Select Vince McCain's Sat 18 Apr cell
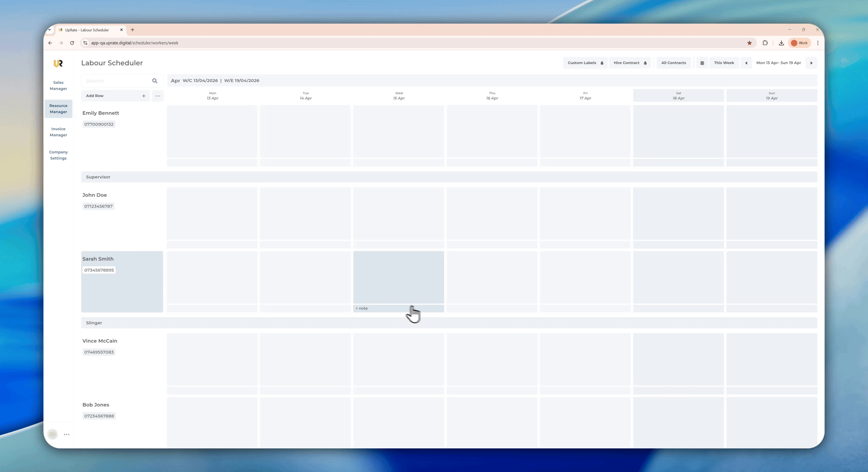This screenshot has width=868, height=472. 678,360
